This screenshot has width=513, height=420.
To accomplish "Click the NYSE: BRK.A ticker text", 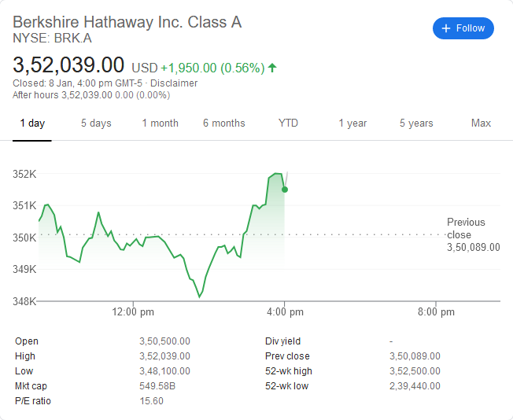I will coord(52,39).
